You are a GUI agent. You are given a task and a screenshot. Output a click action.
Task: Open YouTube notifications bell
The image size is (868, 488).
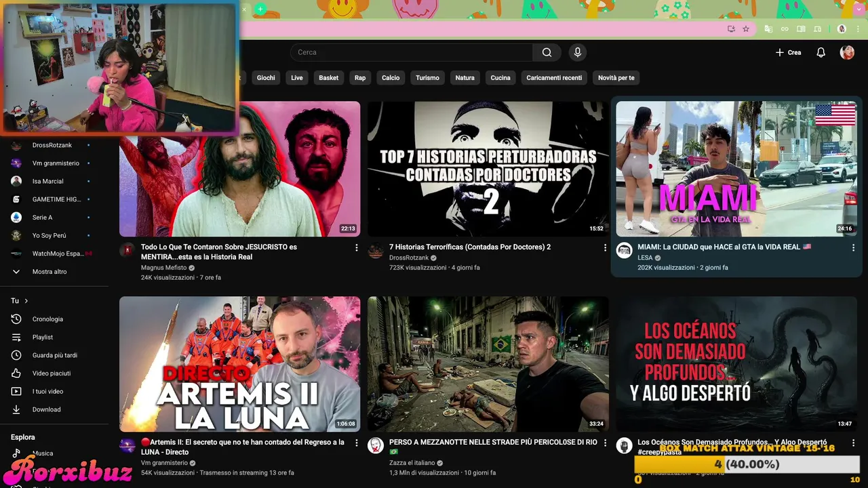point(821,52)
